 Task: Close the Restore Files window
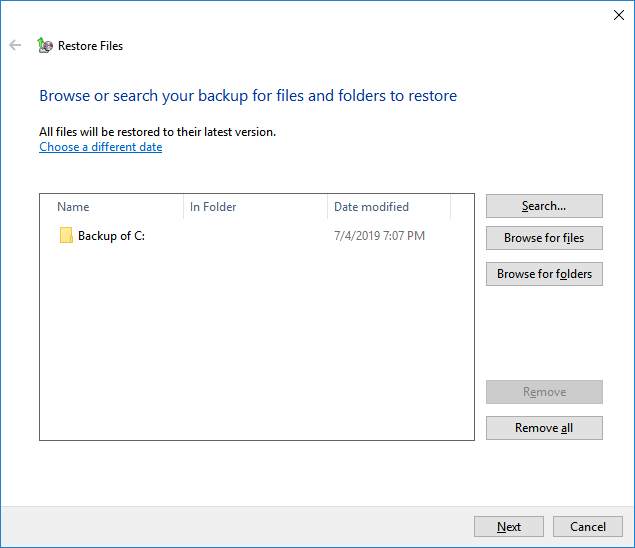[617, 15]
